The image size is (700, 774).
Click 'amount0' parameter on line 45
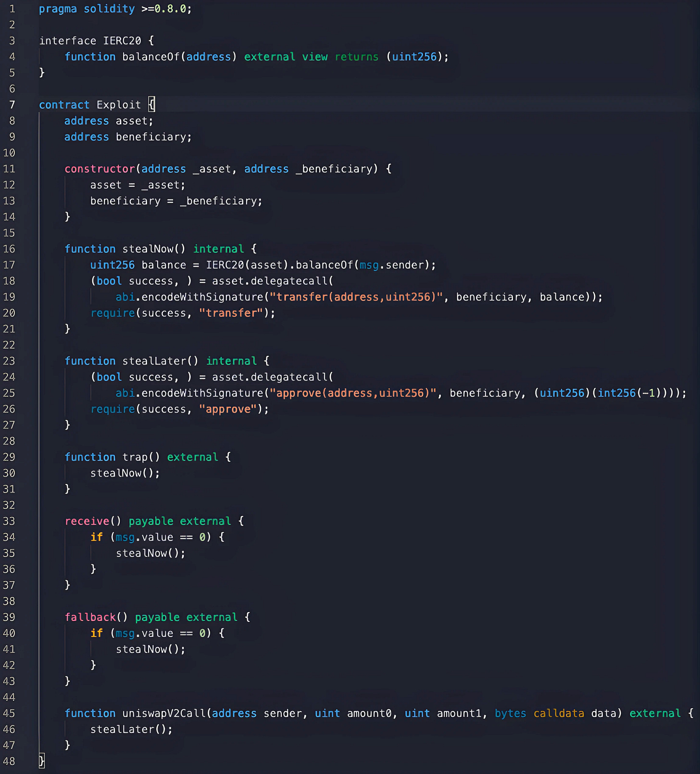[369, 713]
